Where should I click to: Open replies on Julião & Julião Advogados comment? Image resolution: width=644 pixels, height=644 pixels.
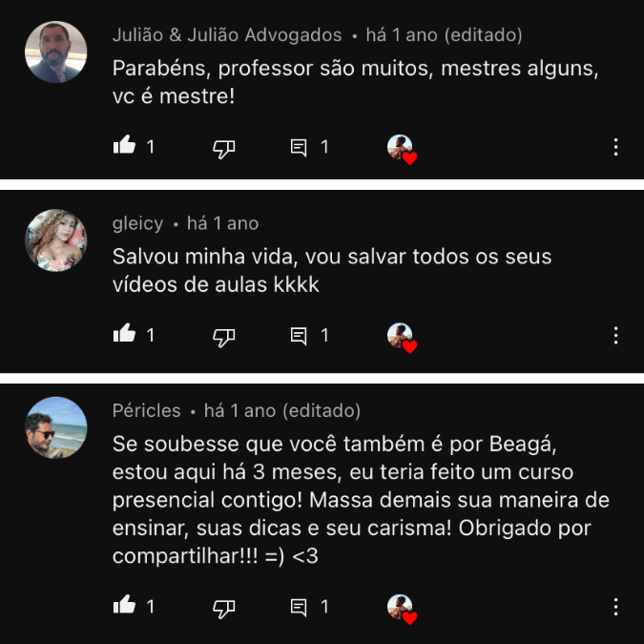click(x=299, y=148)
